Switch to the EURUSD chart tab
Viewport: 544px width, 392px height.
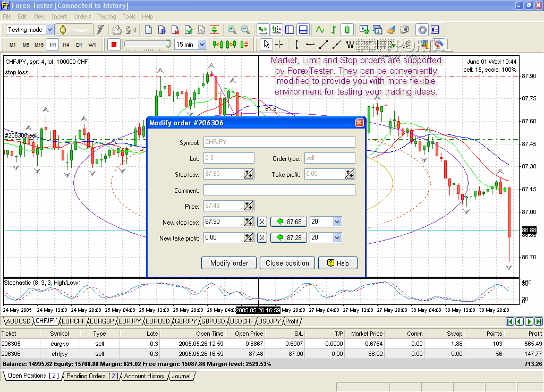(x=157, y=321)
